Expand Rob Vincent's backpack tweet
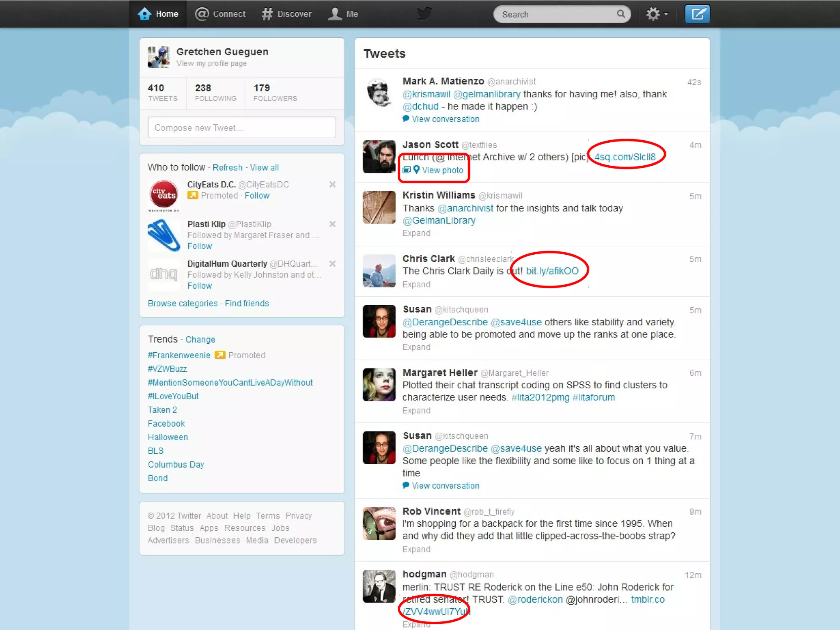 click(416, 549)
